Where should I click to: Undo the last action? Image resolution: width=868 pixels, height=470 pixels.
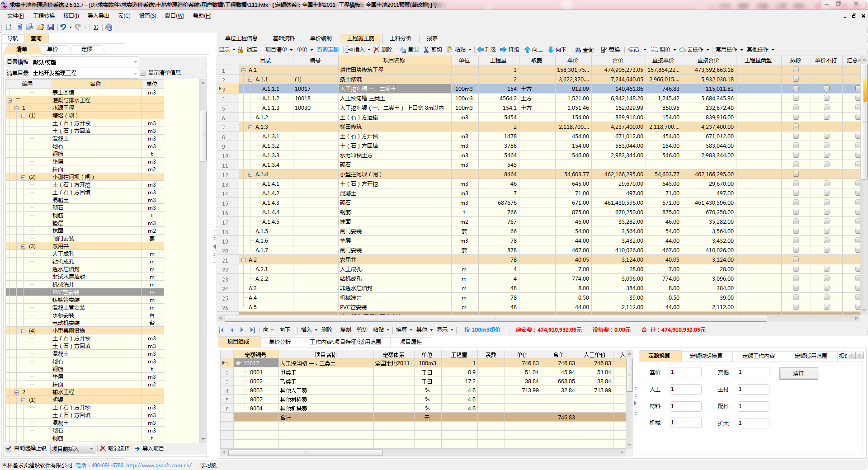[x=63, y=27]
